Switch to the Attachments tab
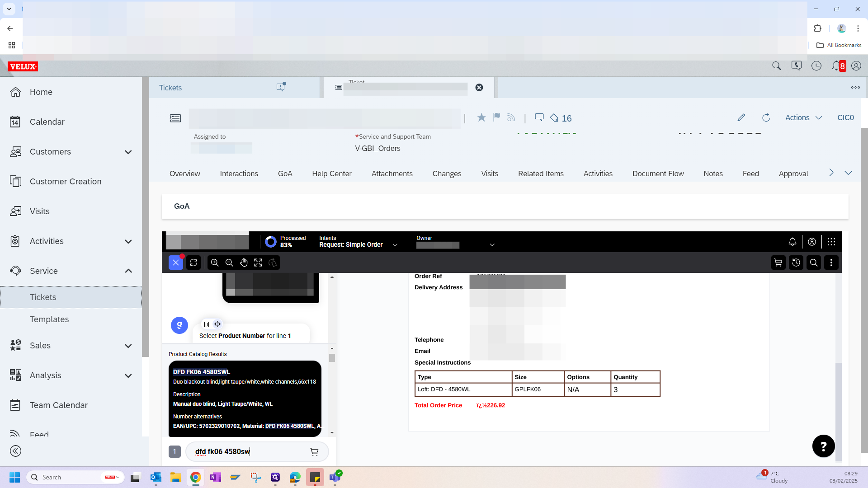This screenshot has width=868, height=488. tap(392, 174)
